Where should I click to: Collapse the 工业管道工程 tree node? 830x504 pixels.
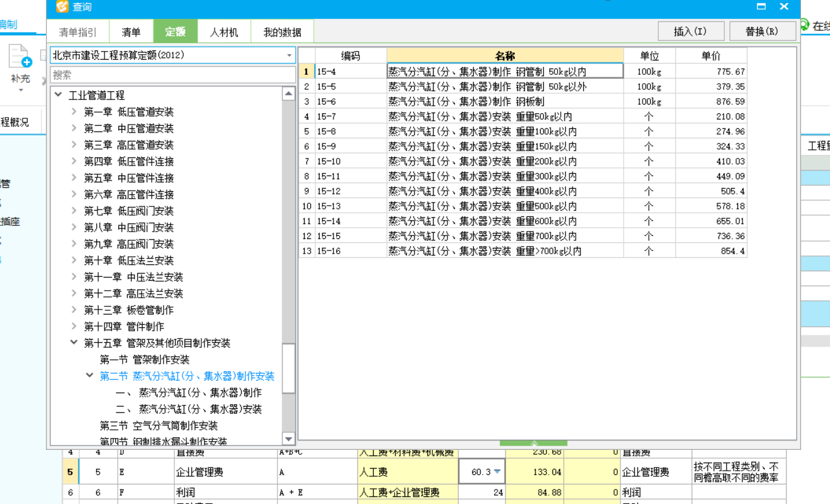coord(58,95)
